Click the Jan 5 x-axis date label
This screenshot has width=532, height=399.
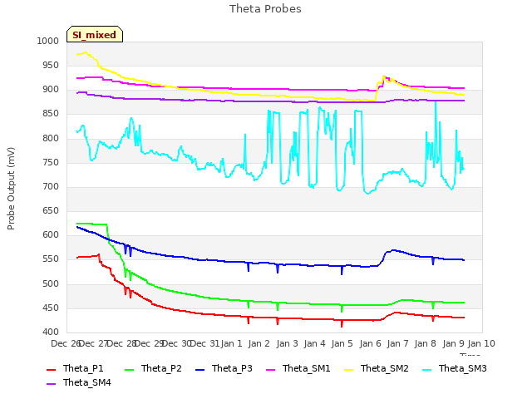pos(342,343)
